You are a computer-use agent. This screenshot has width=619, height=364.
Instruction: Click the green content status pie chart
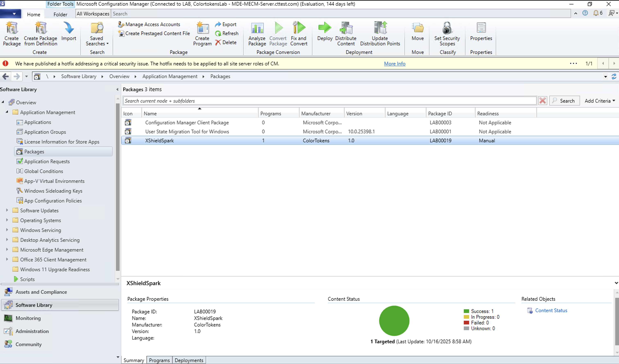coord(394,321)
